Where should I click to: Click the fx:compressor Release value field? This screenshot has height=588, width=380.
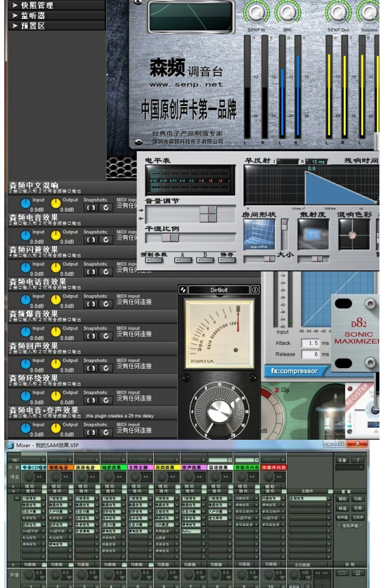click(x=311, y=355)
